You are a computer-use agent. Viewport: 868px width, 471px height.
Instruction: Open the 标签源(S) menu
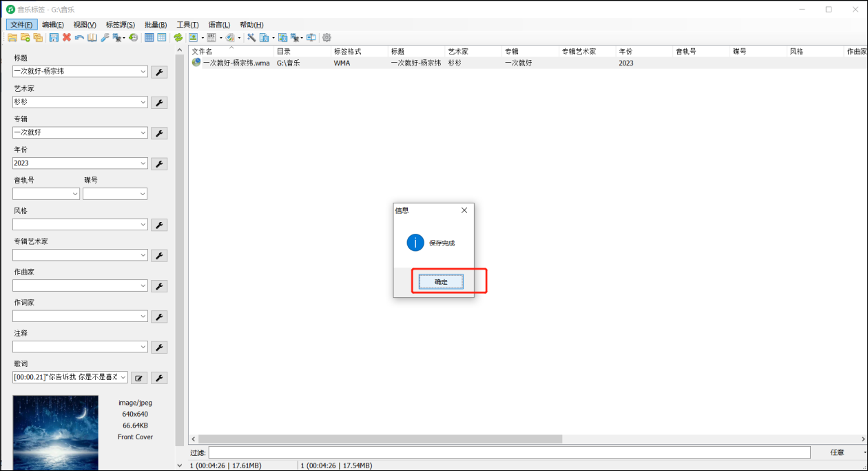tap(121, 25)
